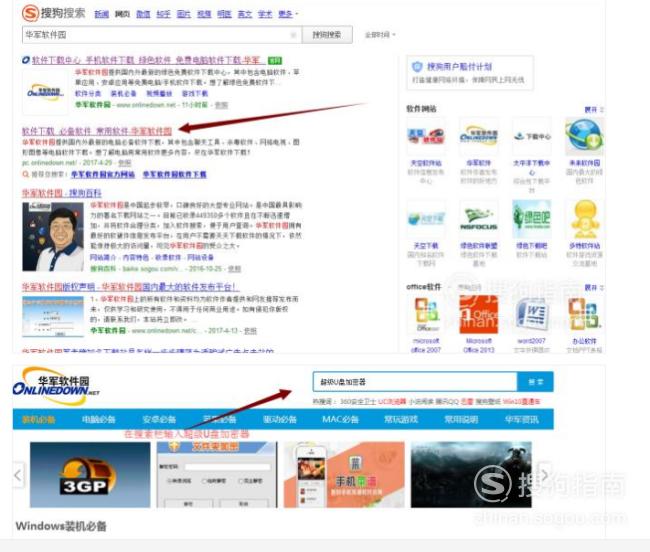Open the 天空软件站 site icon
This screenshot has width=650, height=552.
coord(426,136)
